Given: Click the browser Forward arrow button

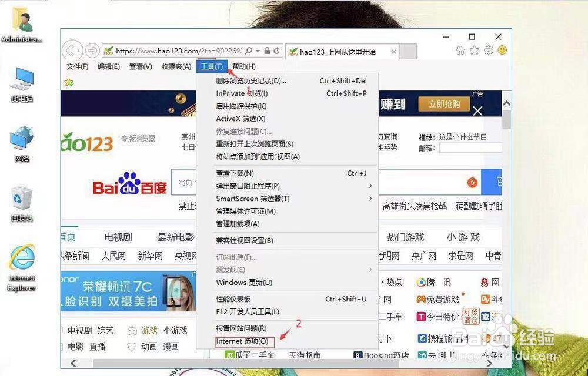Looking at the screenshot, I should pos(92,51).
